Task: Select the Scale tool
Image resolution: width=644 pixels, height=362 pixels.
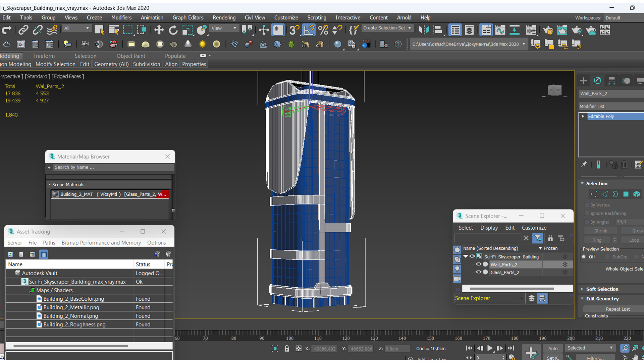Action: pyautogui.click(x=187, y=30)
